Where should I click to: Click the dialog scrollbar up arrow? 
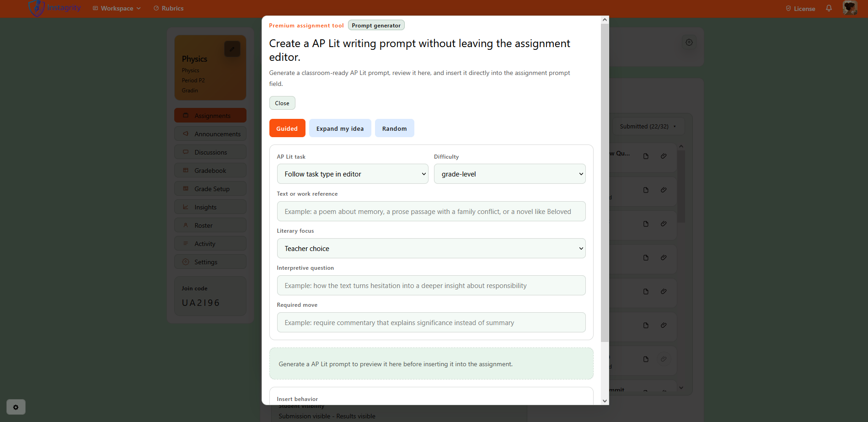(605, 20)
